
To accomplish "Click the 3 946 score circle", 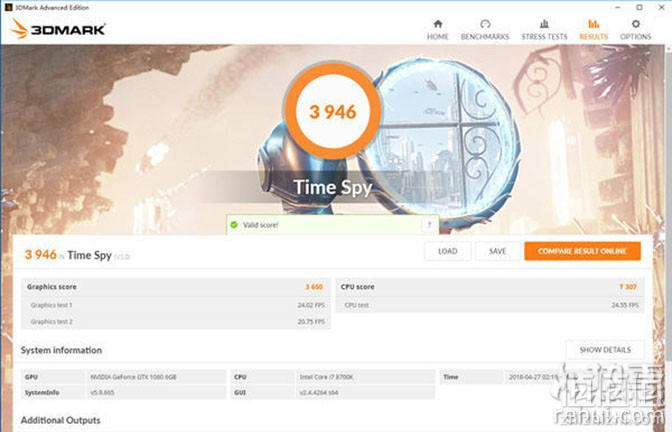I will pos(333,111).
